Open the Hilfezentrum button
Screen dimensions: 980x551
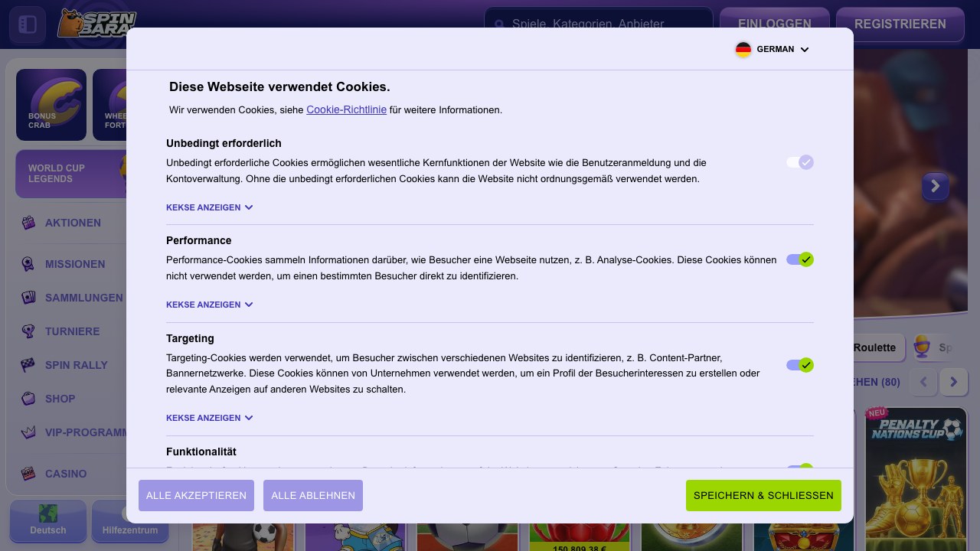130,521
